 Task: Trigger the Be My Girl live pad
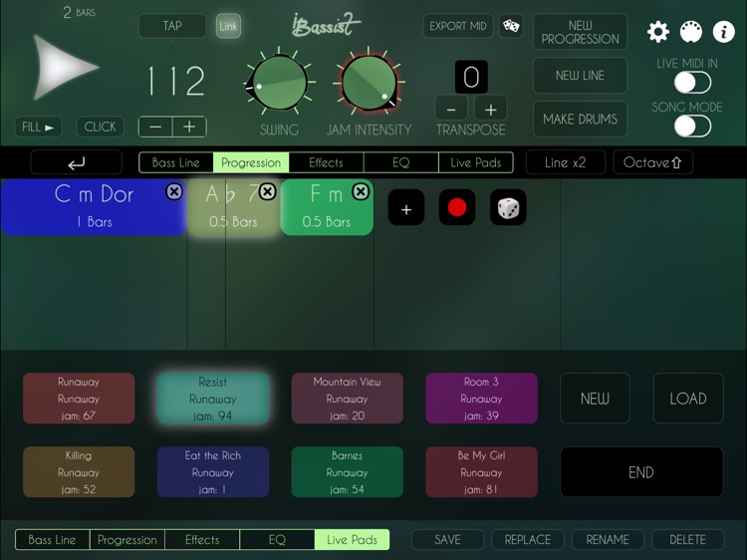point(482,472)
